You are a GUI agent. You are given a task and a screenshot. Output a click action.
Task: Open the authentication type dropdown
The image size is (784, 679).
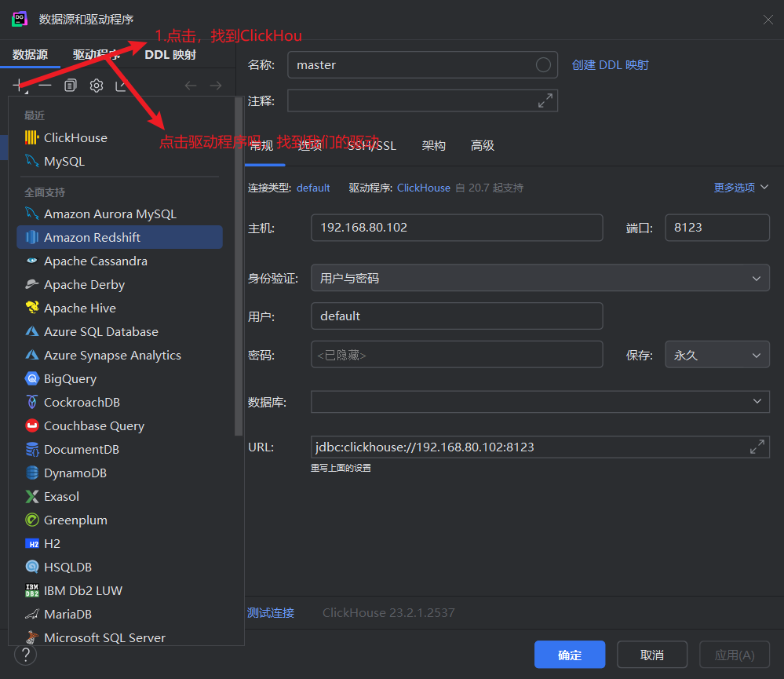click(540, 278)
